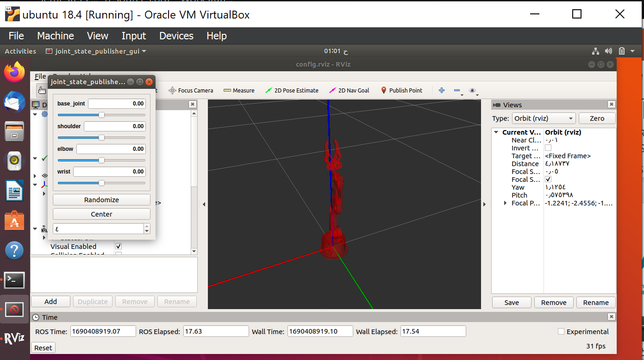Image resolution: width=644 pixels, height=360 pixels.
Task: Open the File menu in RViz
Action: pyautogui.click(x=40, y=76)
